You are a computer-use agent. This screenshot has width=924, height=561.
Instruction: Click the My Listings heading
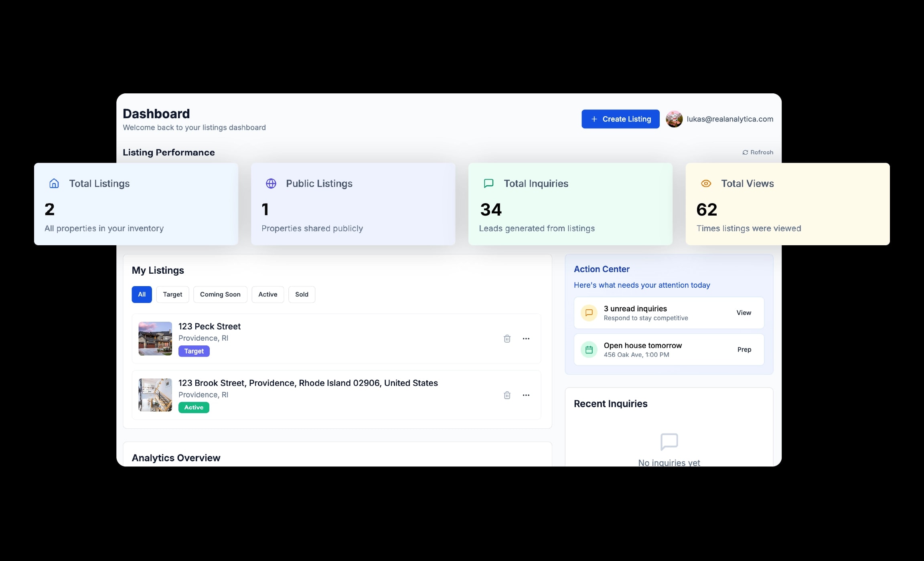158,270
